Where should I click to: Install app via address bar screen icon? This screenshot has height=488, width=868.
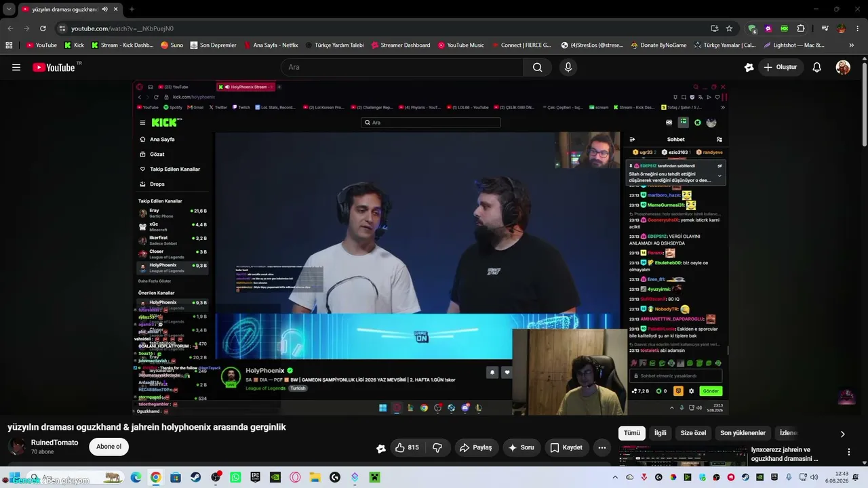tap(714, 28)
